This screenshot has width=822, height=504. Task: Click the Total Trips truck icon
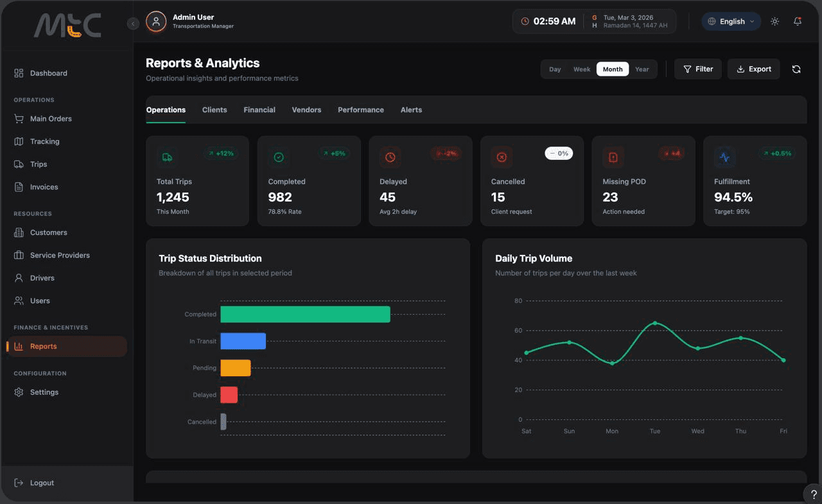[167, 157]
